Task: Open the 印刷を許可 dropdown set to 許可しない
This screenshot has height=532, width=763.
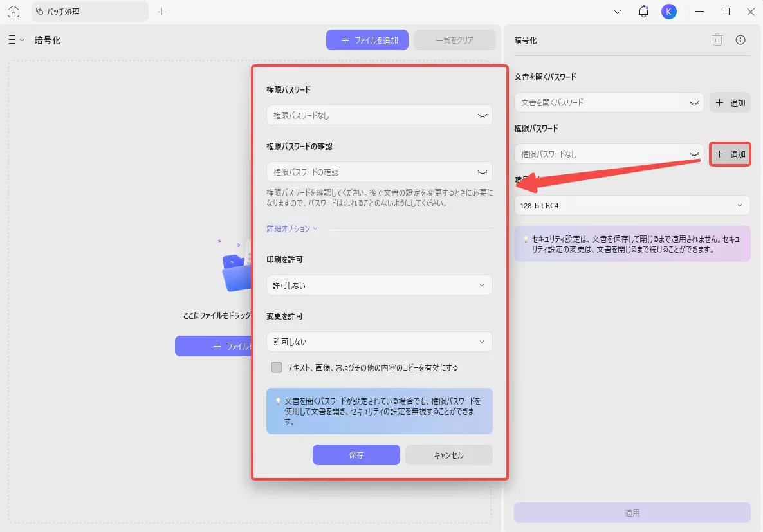Action: 379,284
